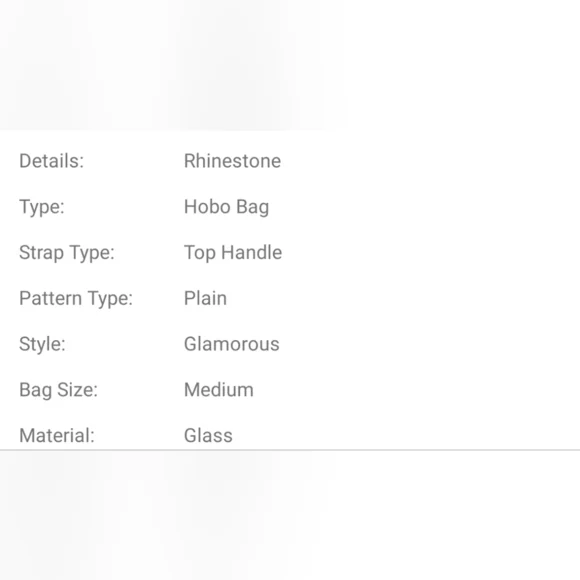Viewport: 580px width, 580px height.
Task: Click the word Handle in strap value
Action: point(252,253)
